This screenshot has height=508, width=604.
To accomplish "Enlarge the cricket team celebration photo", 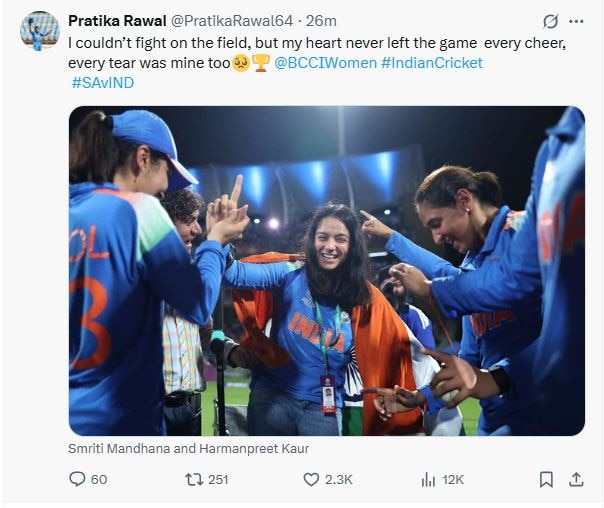I will 326,270.
